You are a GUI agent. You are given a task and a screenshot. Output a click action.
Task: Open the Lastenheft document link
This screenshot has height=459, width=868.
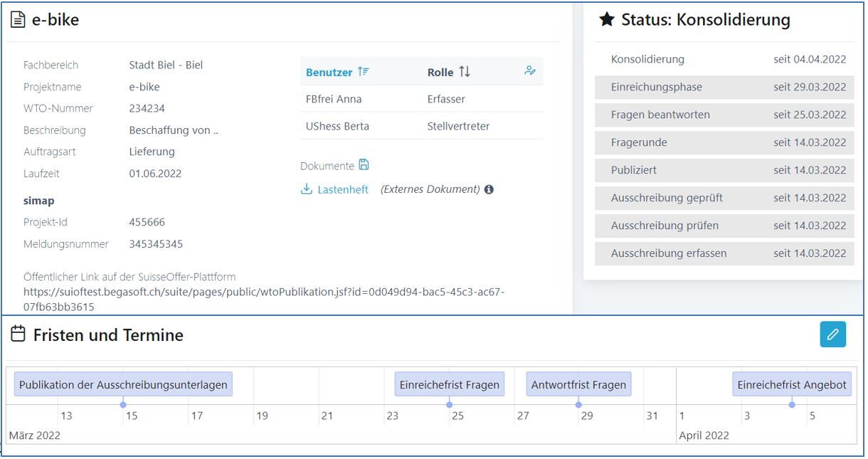click(x=343, y=189)
